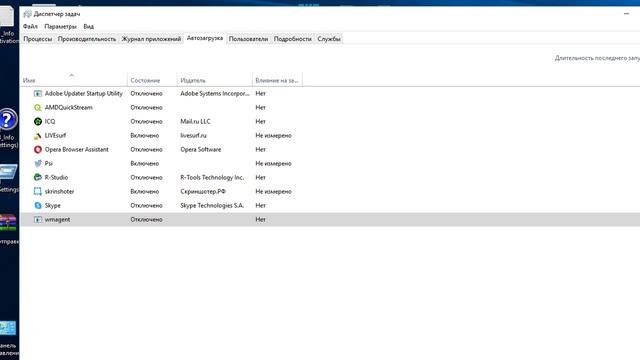
Task: Select the skrinshoter startup entry
Action: tap(330, 191)
